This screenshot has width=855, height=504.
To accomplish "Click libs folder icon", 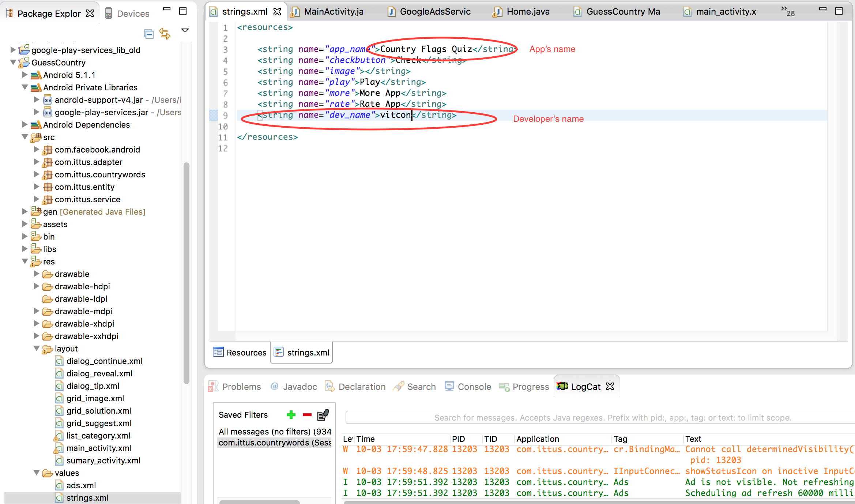I will point(36,249).
